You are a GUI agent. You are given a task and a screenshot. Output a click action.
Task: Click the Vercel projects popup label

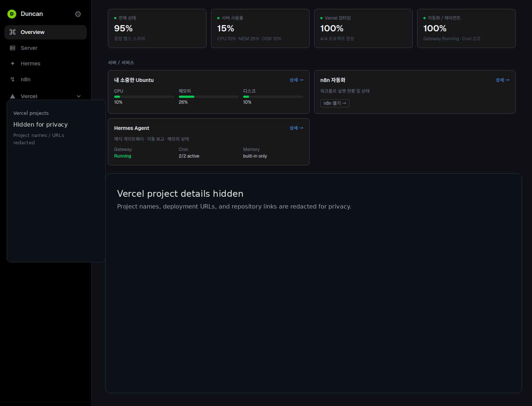tap(31, 113)
